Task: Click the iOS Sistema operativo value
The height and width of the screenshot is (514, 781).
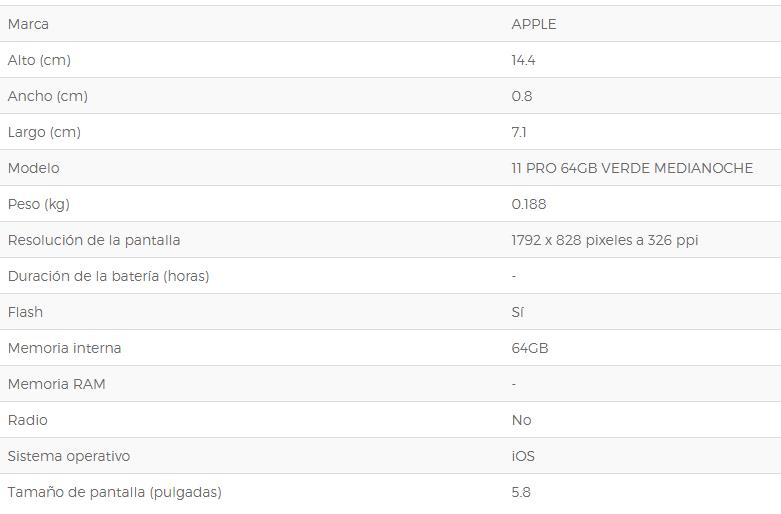Action: (522, 456)
